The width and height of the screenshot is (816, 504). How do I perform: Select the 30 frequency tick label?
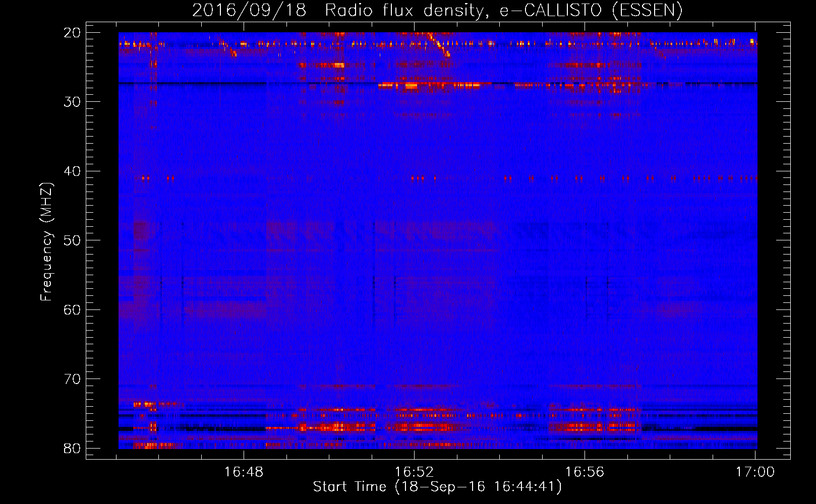pyautogui.click(x=72, y=102)
